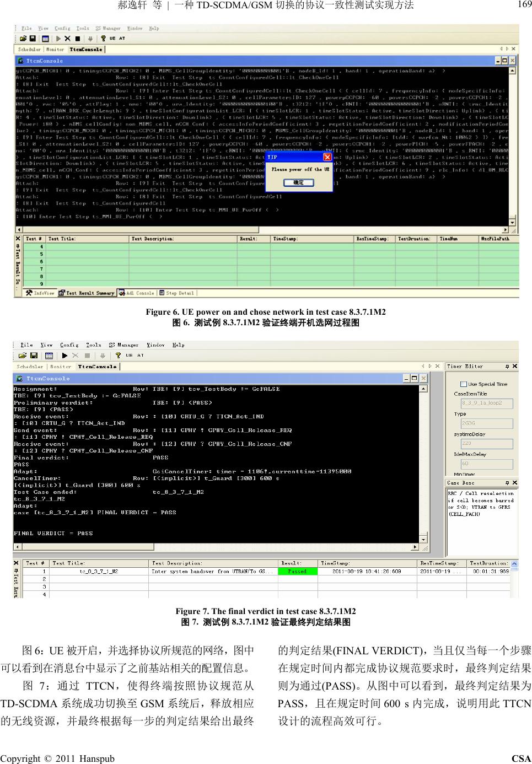
Task: Click the UE toolbar button in Figure 6 window
Action: 112,39
